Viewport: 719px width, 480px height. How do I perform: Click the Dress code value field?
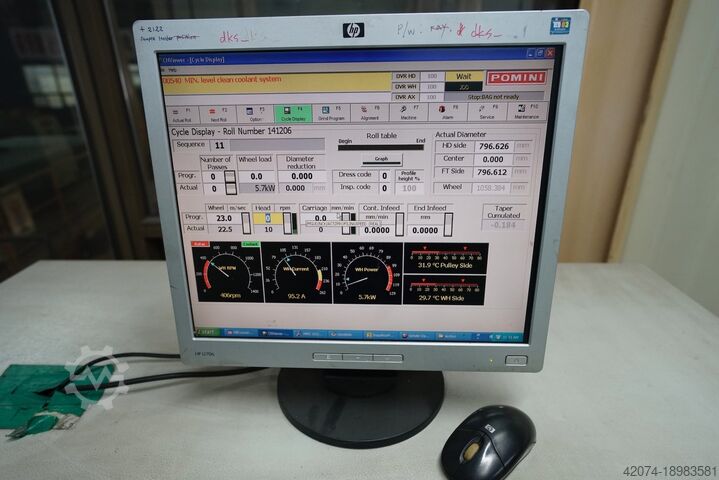(x=383, y=175)
